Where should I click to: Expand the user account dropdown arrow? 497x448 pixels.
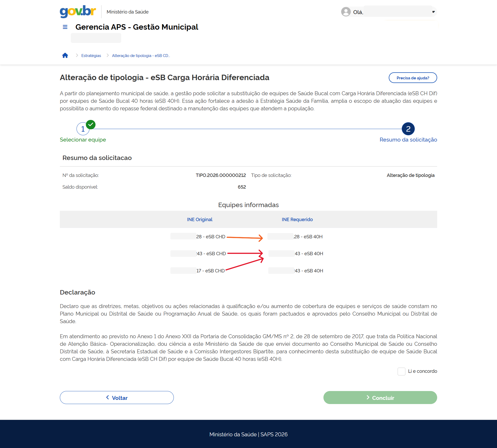click(x=434, y=12)
